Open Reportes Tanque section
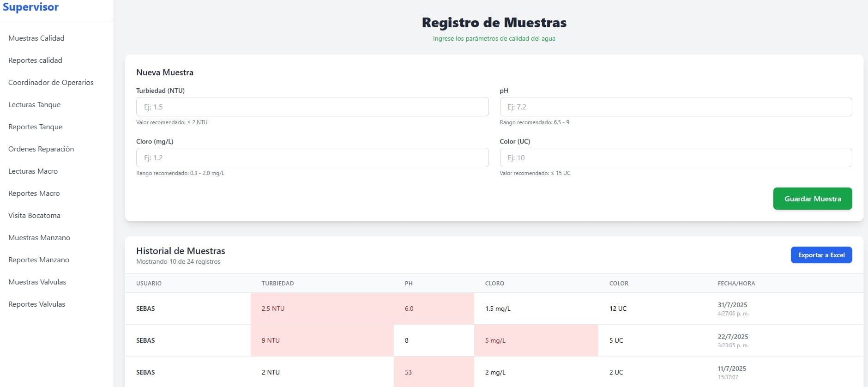Screen dimensions: 868x387 [x=36, y=127]
